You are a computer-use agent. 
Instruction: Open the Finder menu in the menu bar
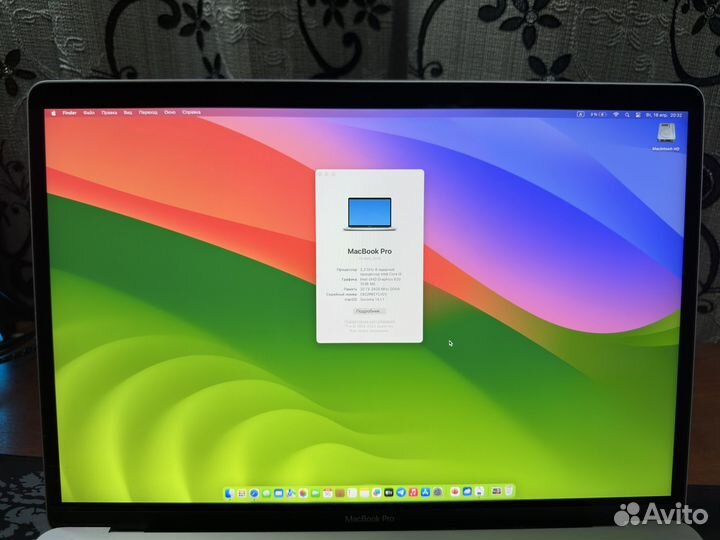tap(69, 113)
